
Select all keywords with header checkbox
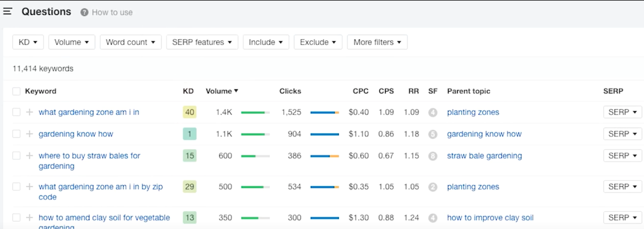pos(16,91)
